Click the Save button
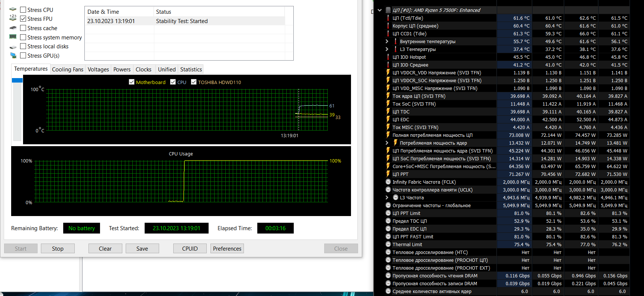Viewport: 644px width, 296px height. tap(142, 248)
